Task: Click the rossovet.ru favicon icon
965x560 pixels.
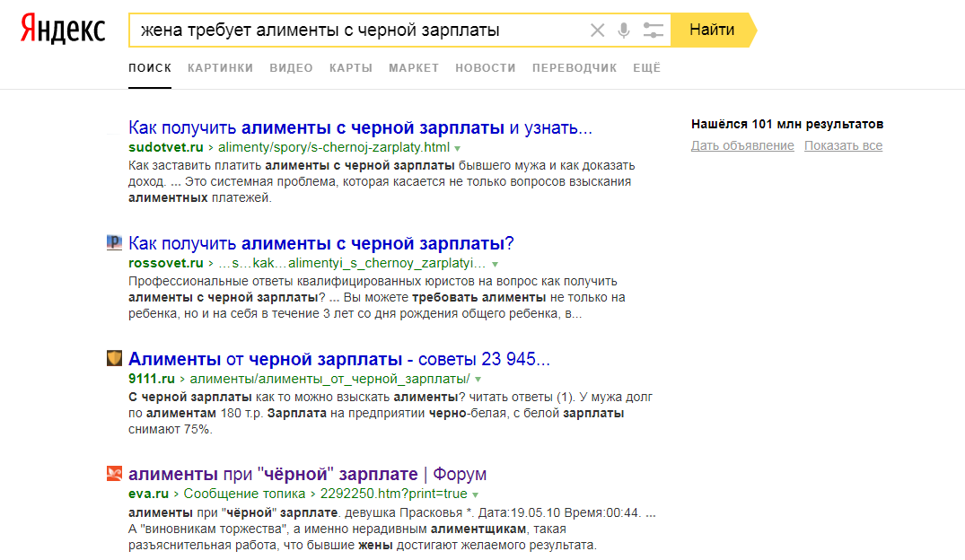Action: pyautogui.click(x=115, y=242)
